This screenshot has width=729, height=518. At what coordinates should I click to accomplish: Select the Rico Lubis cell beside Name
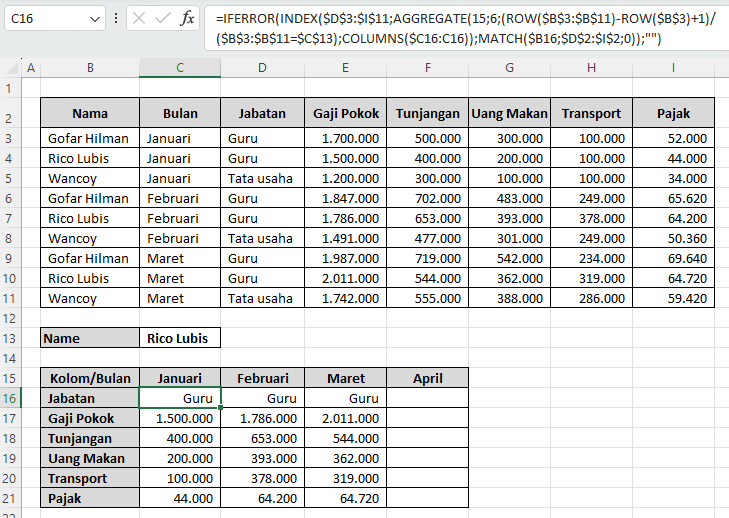179,338
